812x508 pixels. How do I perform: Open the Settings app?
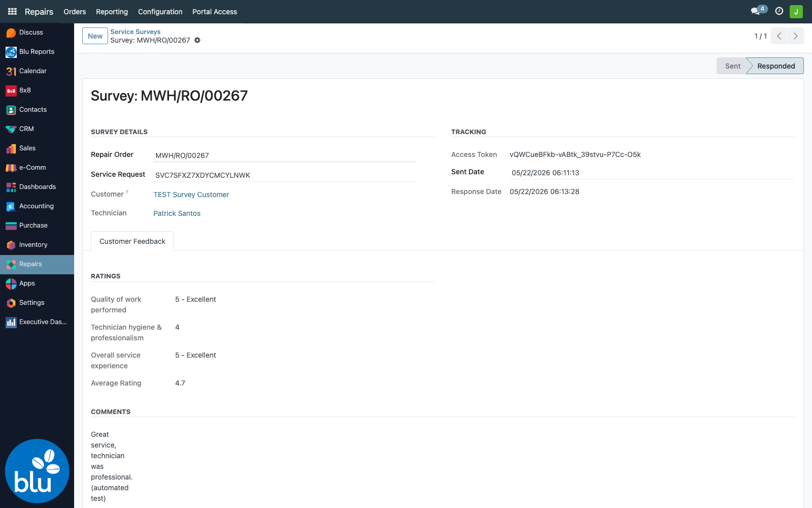[37, 303]
